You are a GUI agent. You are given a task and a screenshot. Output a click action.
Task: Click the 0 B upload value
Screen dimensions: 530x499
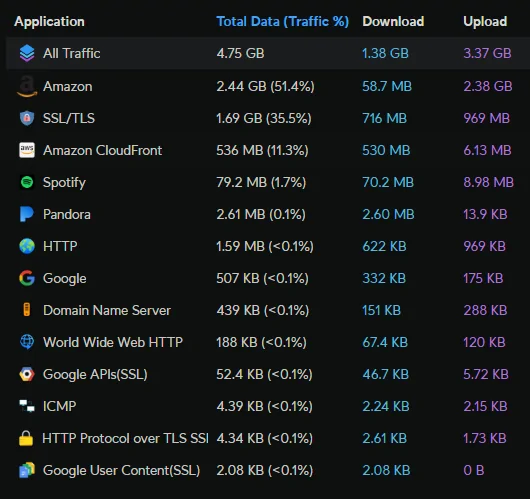click(x=474, y=471)
